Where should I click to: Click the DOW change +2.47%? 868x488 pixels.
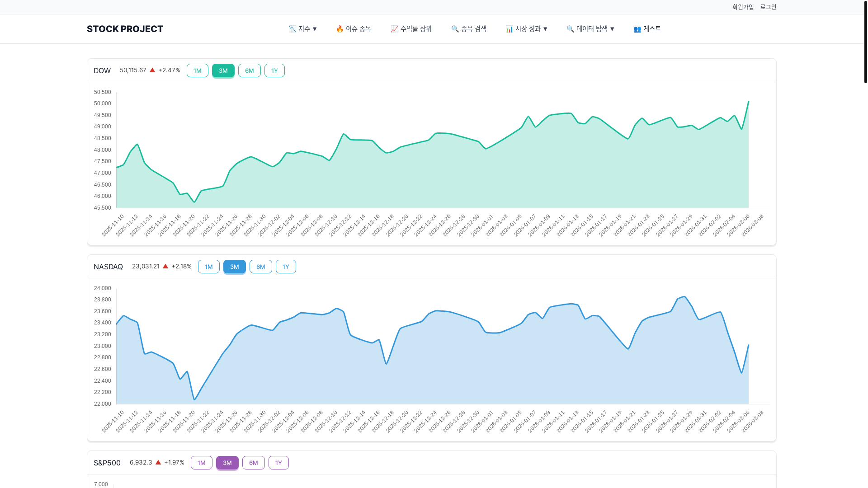point(169,70)
